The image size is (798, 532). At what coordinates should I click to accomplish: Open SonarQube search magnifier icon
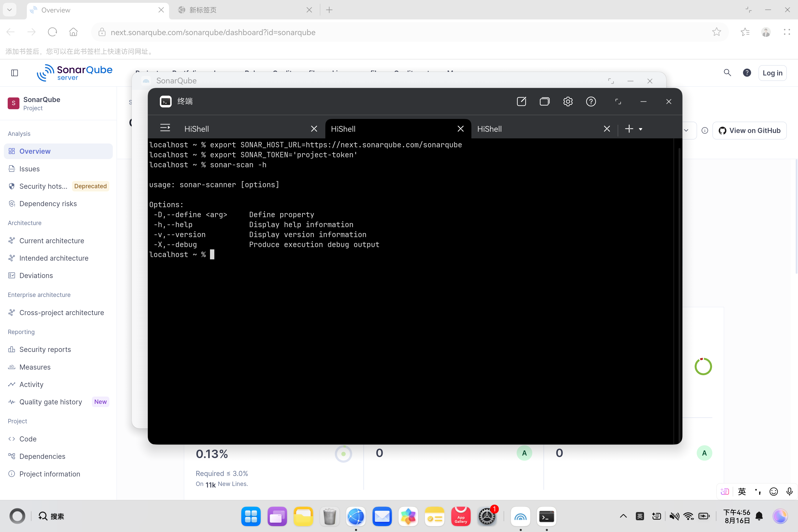[x=727, y=73]
